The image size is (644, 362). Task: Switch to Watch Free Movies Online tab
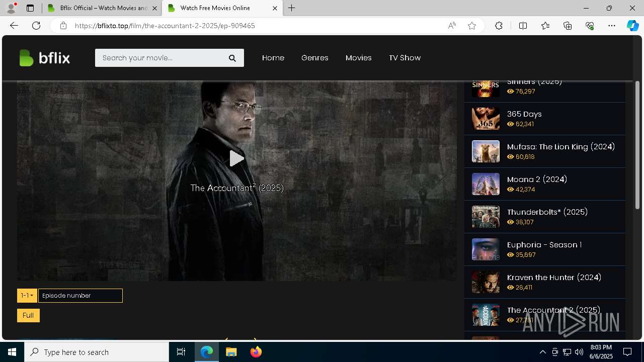(222, 8)
